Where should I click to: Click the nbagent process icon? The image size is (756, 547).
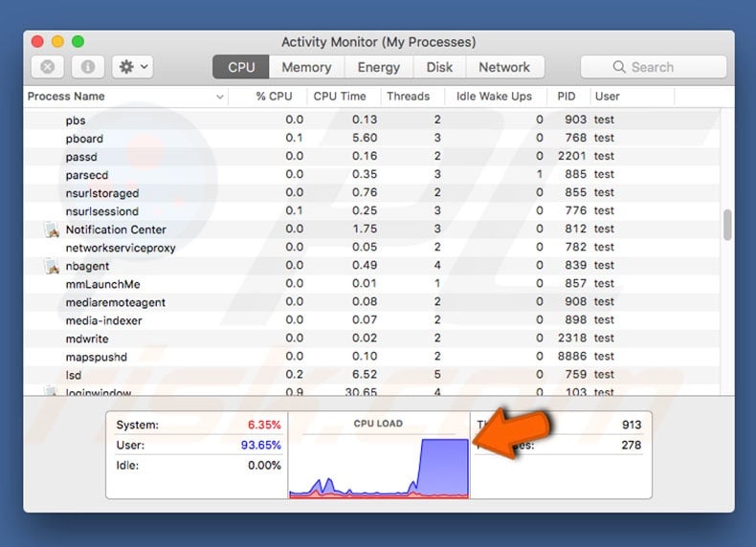coord(52,266)
